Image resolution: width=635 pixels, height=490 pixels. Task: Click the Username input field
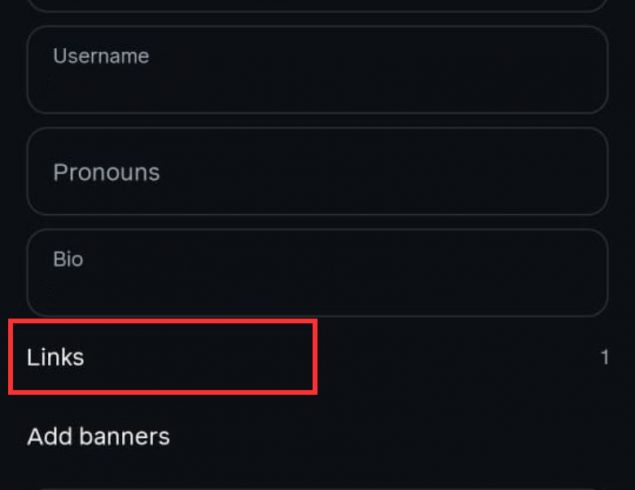tap(317, 70)
